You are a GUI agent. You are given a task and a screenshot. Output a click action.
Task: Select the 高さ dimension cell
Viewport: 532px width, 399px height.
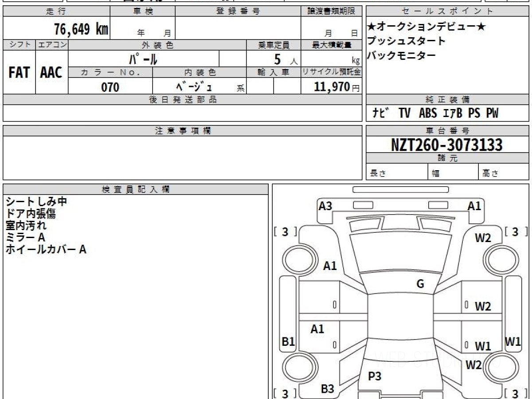tap(504, 172)
